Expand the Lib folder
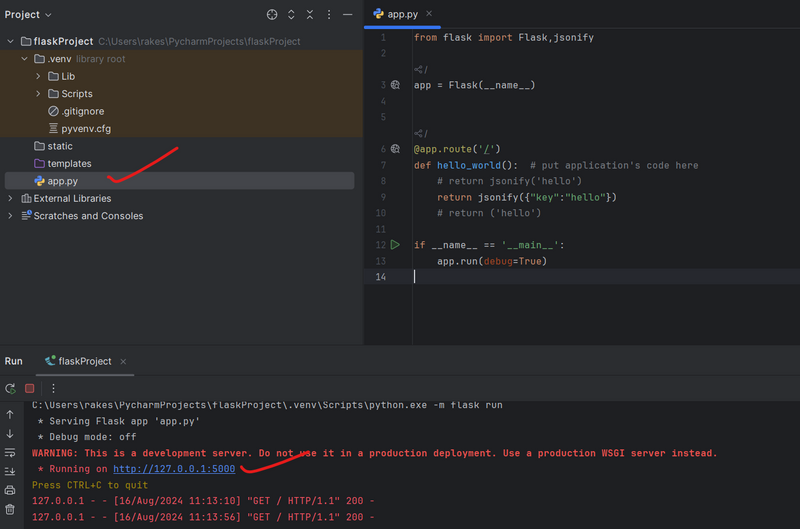This screenshot has width=800, height=529. [x=39, y=76]
